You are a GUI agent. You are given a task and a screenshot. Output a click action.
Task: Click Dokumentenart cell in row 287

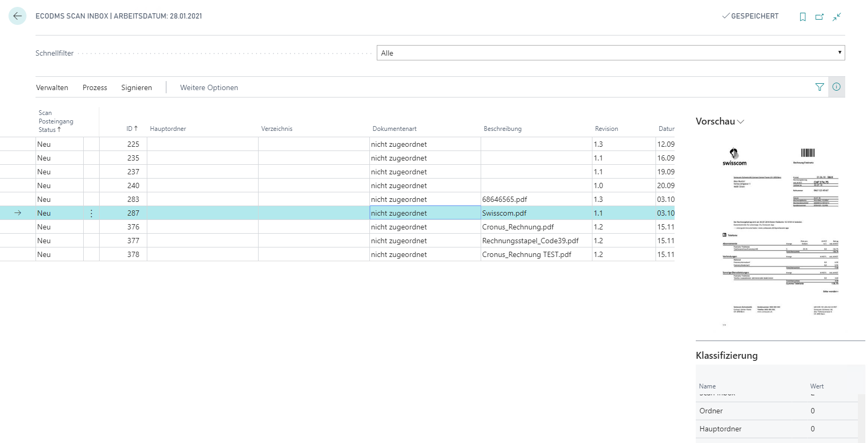click(x=425, y=213)
